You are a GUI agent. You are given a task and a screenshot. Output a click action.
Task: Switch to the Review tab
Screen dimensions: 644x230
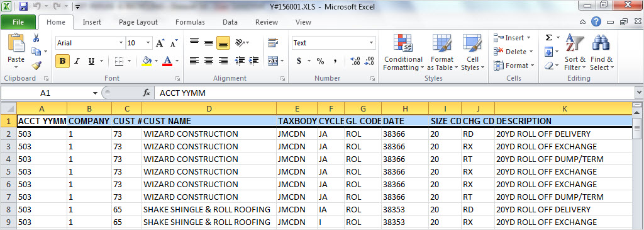[x=267, y=22]
